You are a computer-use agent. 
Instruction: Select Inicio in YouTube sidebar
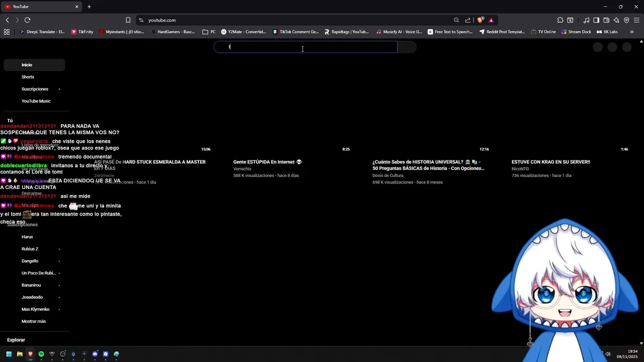pos(34,65)
